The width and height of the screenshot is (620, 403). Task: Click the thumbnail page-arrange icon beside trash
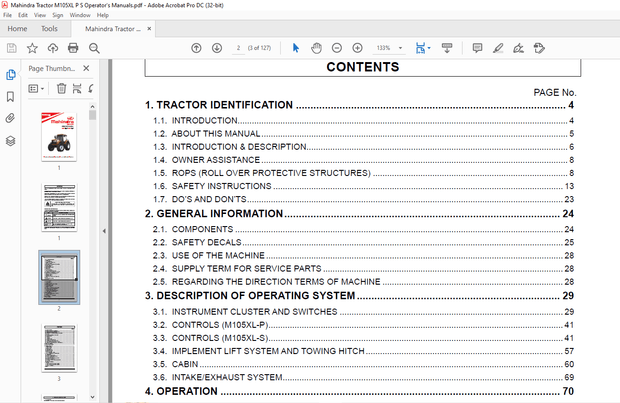point(77,88)
